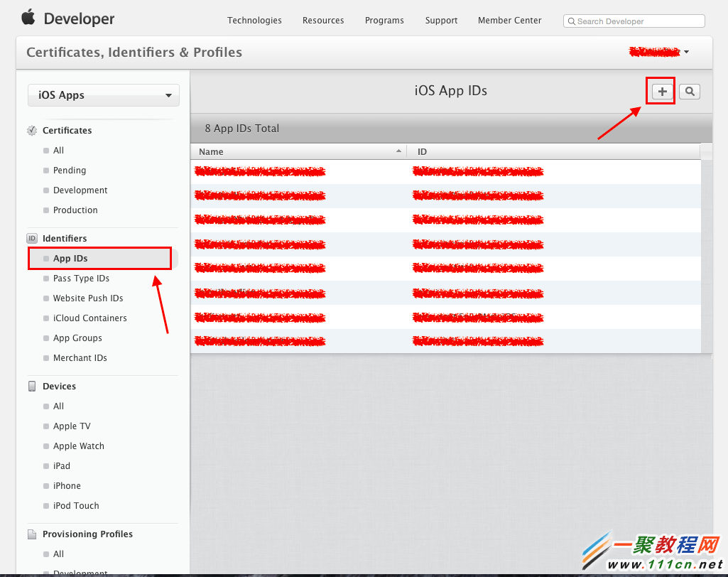728x577 pixels.
Task: Click the Identifiers section heading
Action: pyautogui.click(x=65, y=238)
